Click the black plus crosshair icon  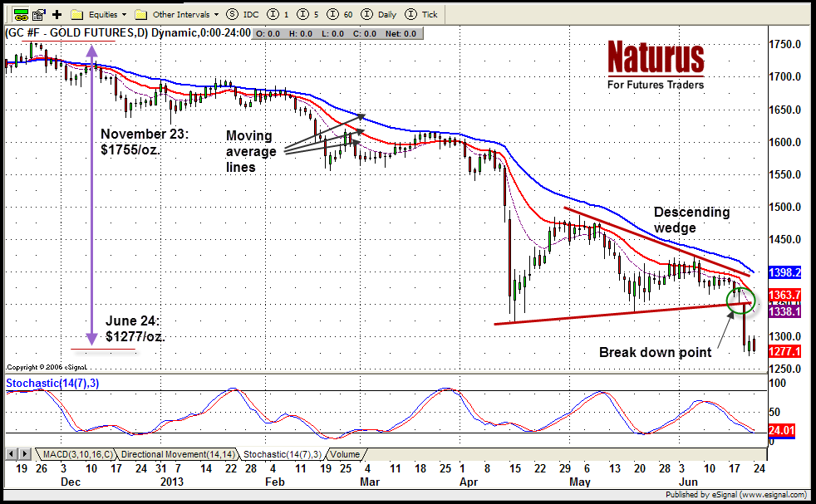pyautogui.click(x=57, y=14)
